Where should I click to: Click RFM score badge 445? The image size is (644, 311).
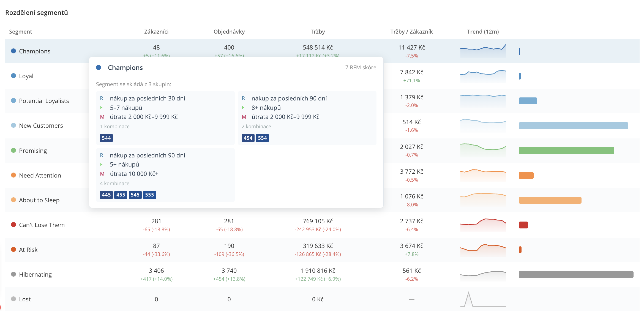106,195
